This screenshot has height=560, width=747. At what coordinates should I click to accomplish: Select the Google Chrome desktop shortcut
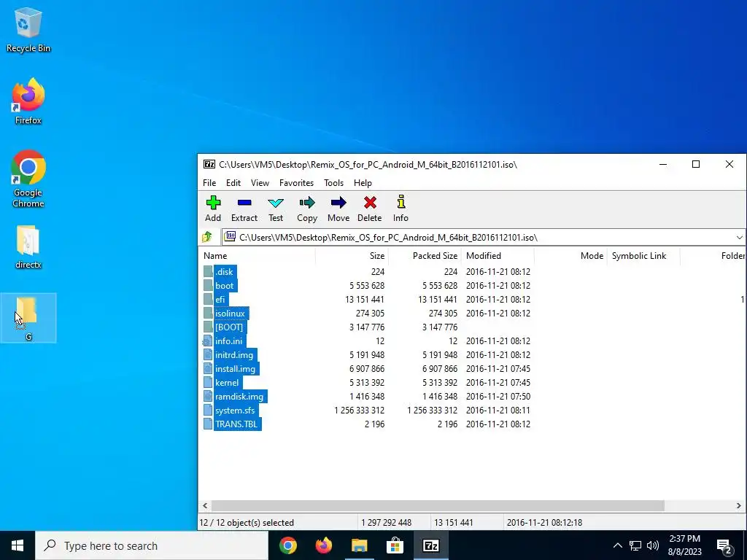click(x=28, y=179)
